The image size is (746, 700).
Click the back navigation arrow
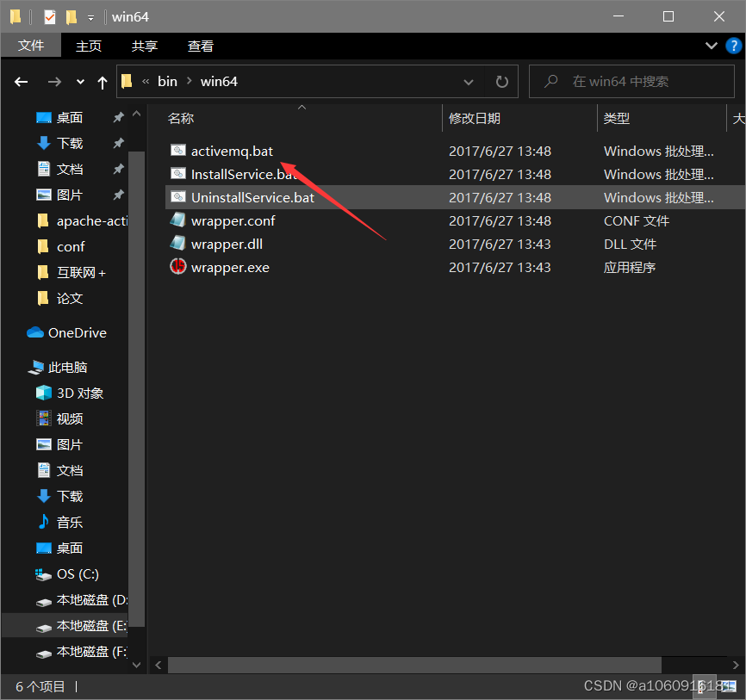(x=21, y=81)
